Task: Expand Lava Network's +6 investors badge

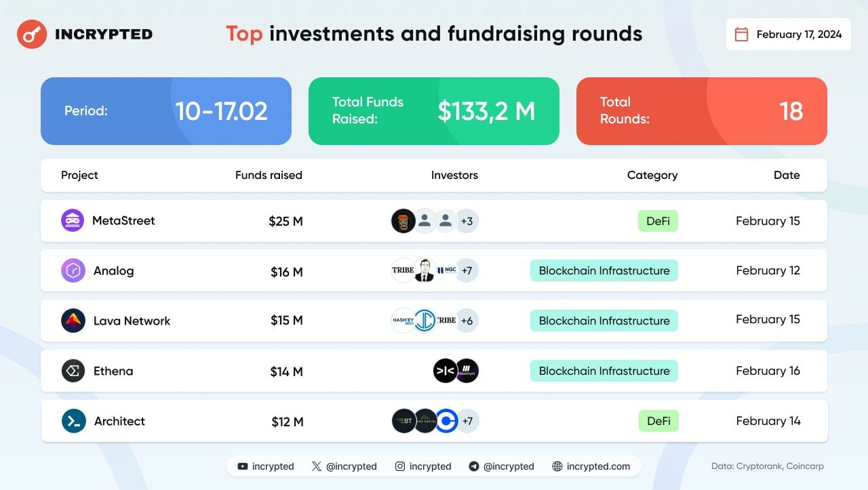Action: click(x=467, y=321)
